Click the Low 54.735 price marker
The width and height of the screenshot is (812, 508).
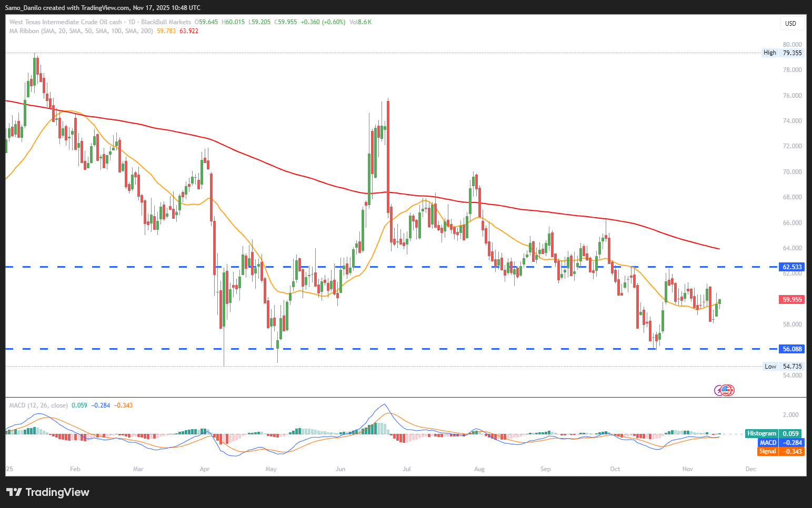pyautogui.click(x=784, y=367)
